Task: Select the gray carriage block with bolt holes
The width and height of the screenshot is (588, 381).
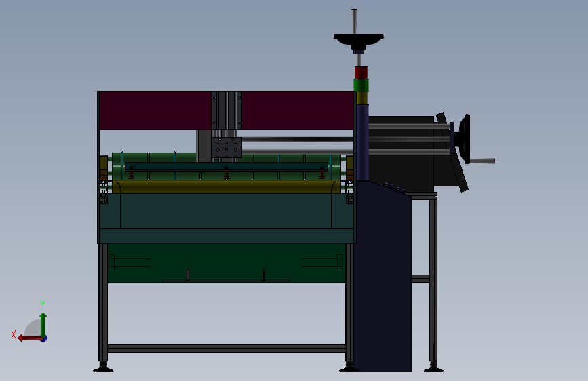Action: 227,147
